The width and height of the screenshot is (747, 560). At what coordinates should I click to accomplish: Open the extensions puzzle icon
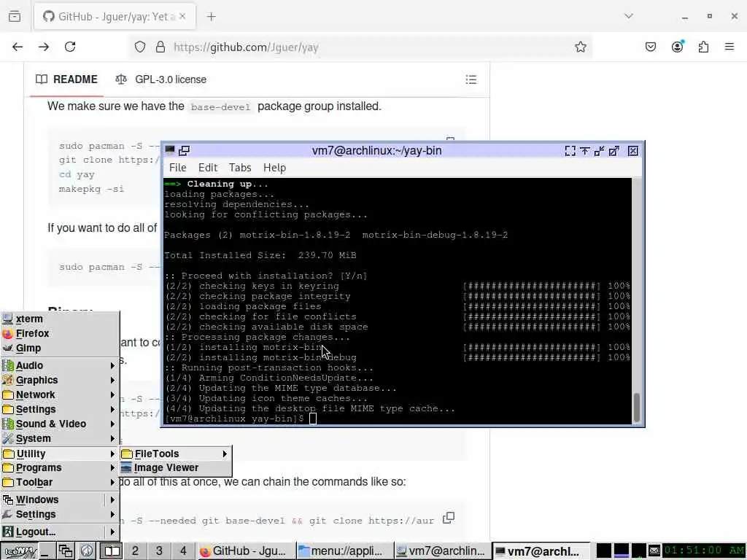(704, 47)
